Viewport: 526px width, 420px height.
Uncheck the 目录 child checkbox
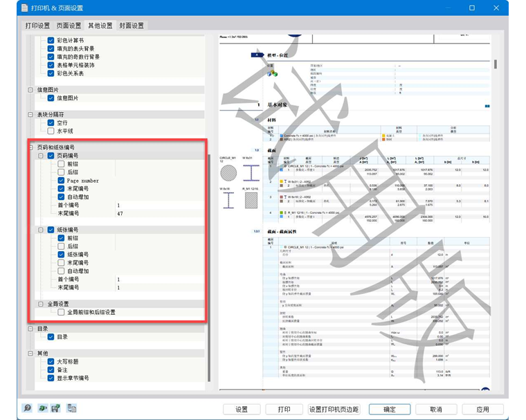[x=51, y=337]
